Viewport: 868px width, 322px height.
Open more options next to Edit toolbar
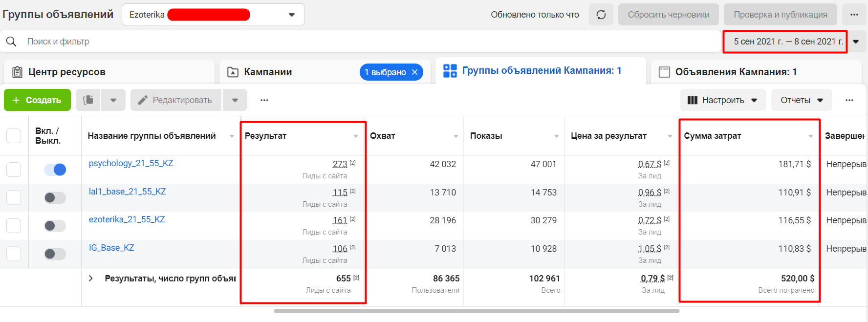click(x=264, y=100)
